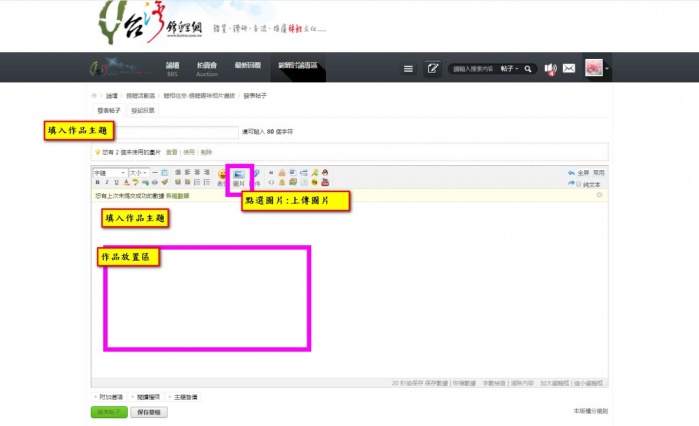Click the 圖片 image upload icon
Image resolution: width=699 pixels, height=426 pixels.
click(x=240, y=175)
